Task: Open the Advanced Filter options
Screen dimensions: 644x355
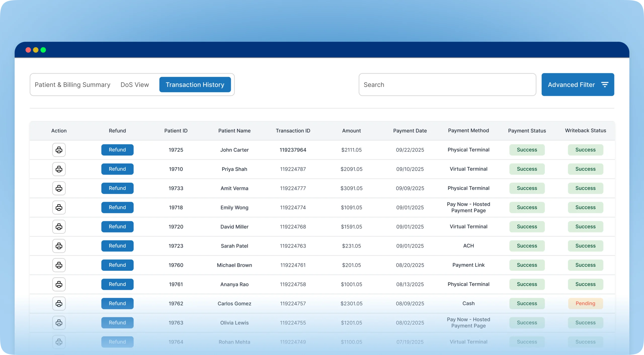Action: 578,85
